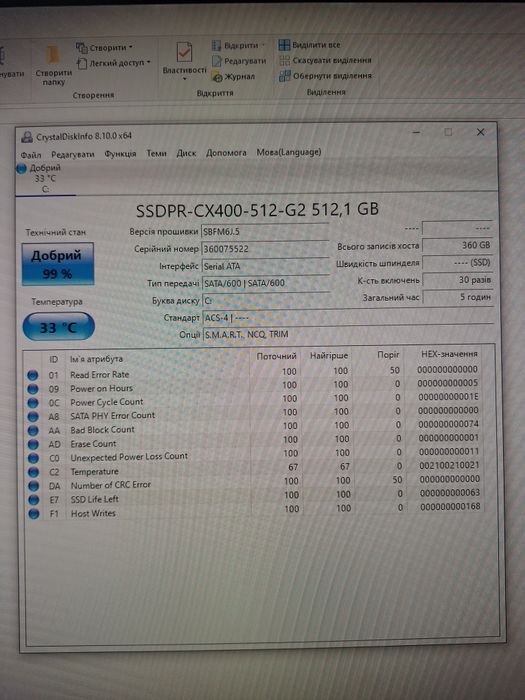Click the blue status icon of Host Writes

(x=34, y=514)
